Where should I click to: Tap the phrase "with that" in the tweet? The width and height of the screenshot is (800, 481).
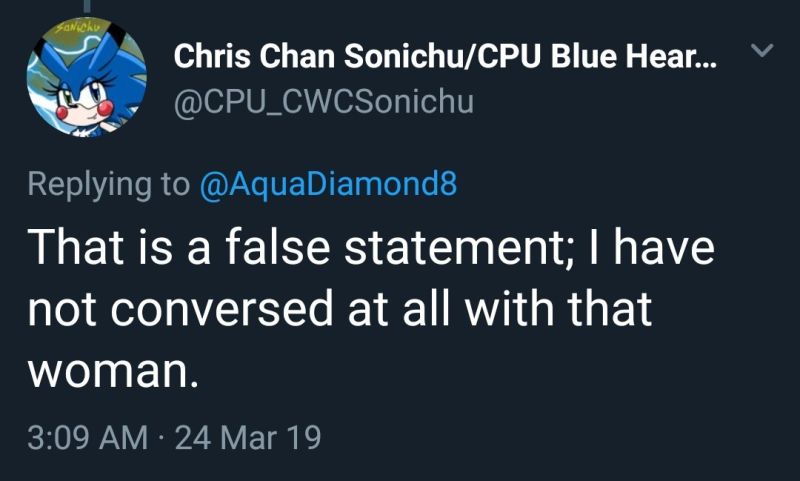click(552, 310)
